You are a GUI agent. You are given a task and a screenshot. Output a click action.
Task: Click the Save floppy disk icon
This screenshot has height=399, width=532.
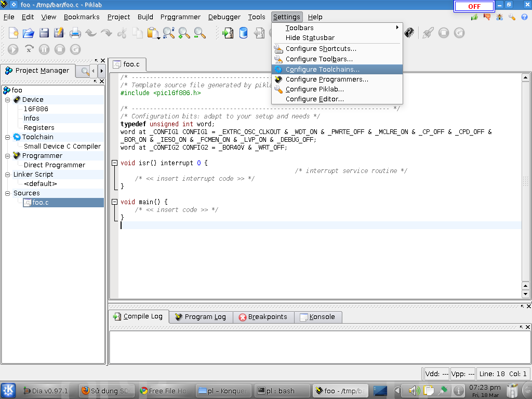tap(44, 33)
